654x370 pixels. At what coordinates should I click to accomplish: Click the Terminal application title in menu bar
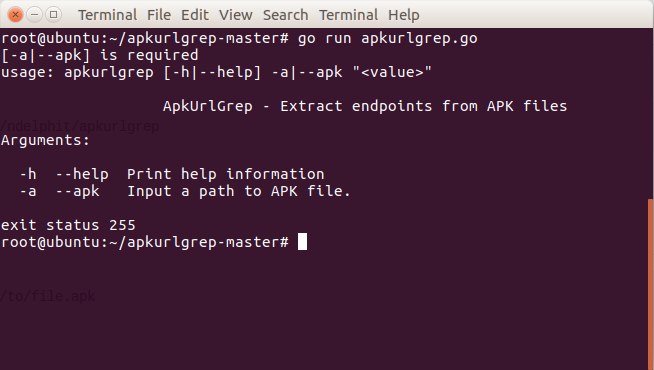(x=108, y=15)
